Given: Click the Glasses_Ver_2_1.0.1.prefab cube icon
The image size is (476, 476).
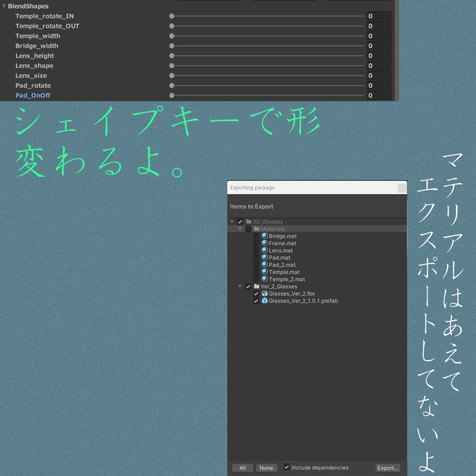Looking at the screenshot, I should pos(264,301).
